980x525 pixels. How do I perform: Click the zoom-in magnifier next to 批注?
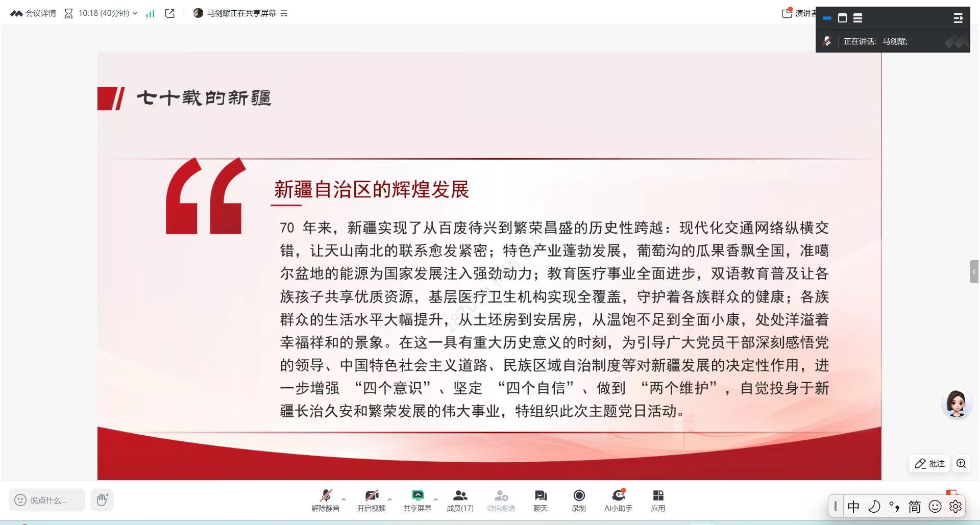coord(961,463)
